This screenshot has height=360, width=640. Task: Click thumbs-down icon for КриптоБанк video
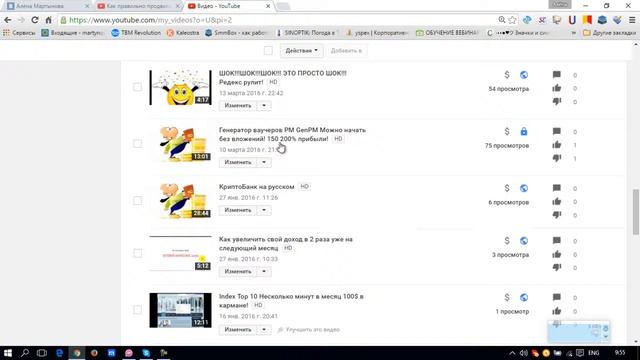pos(557,215)
